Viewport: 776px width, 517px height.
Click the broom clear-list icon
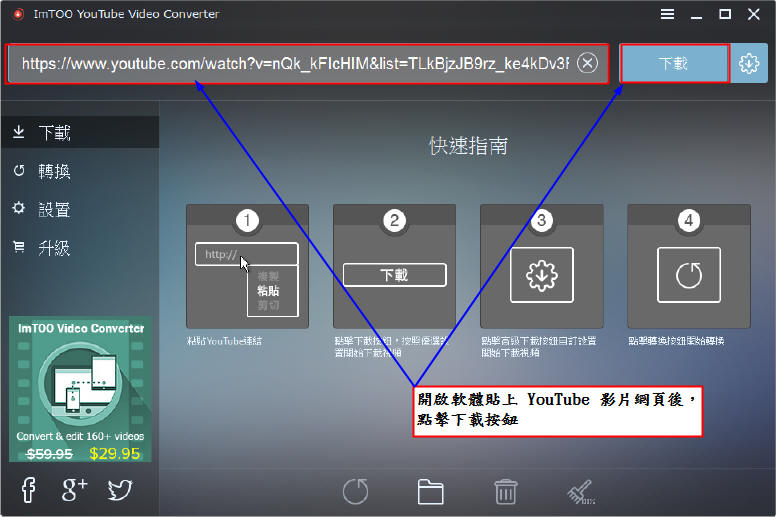click(580, 491)
